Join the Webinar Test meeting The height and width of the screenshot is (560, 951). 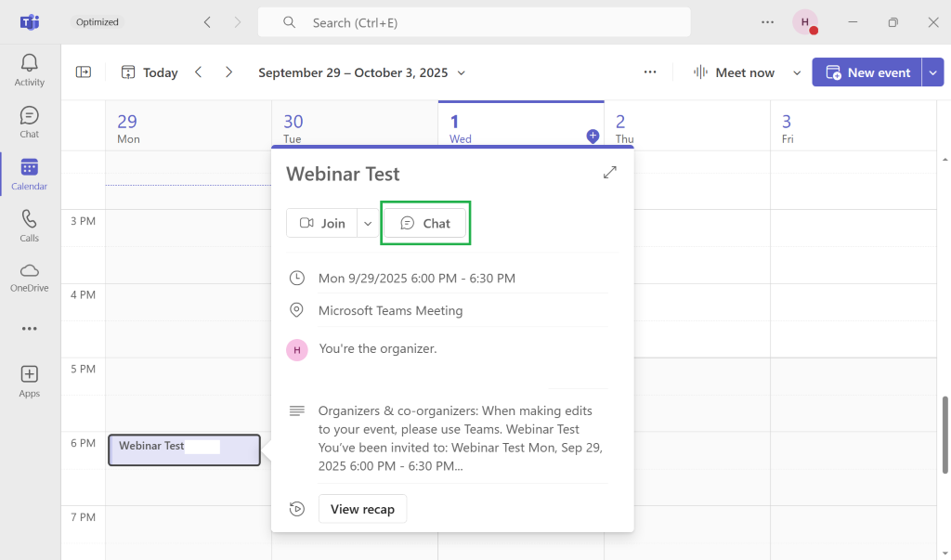click(322, 223)
